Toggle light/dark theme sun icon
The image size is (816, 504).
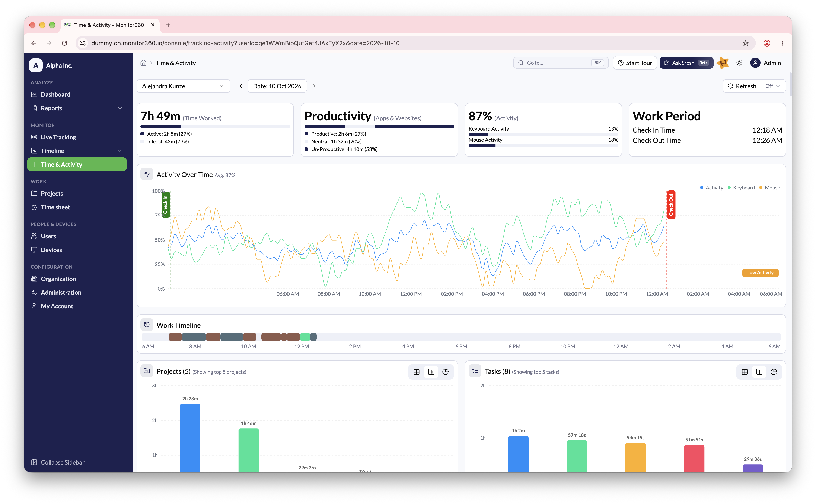point(739,63)
